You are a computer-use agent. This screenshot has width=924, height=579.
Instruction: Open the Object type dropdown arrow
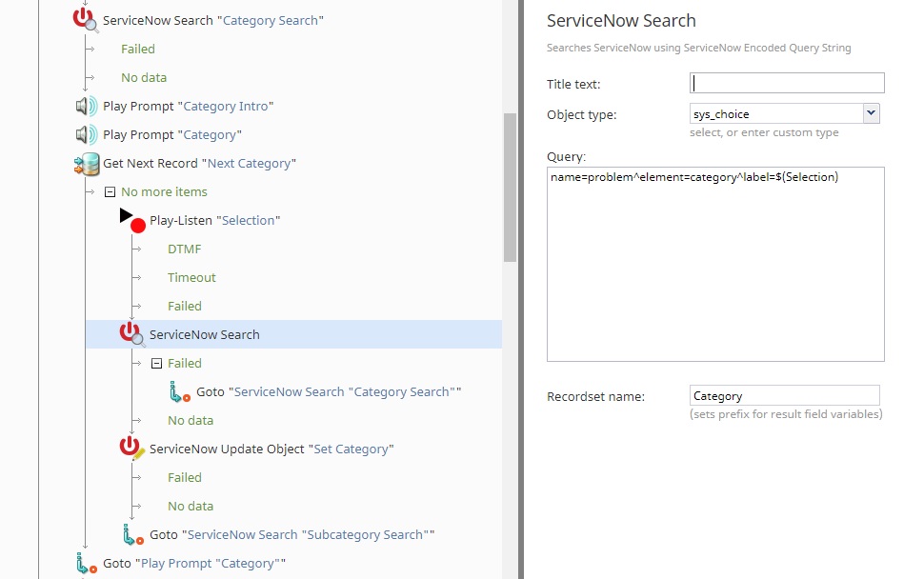pyautogui.click(x=871, y=113)
